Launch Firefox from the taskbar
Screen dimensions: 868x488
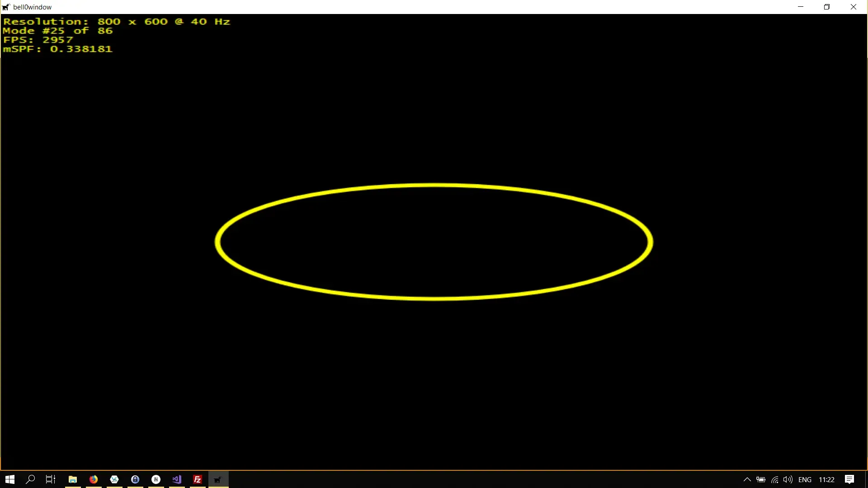93,479
